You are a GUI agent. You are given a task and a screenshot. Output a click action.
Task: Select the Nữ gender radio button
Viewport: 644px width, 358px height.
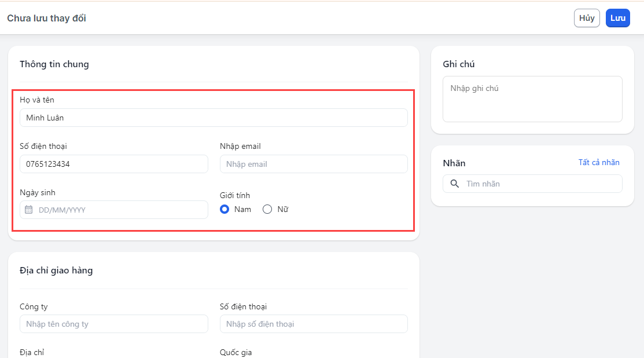click(x=267, y=209)
